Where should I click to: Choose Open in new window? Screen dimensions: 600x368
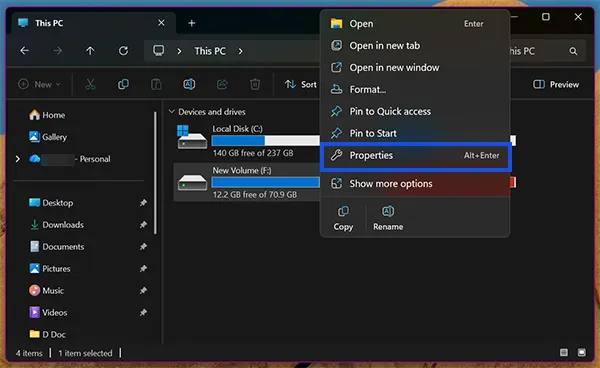coord(415,68)
